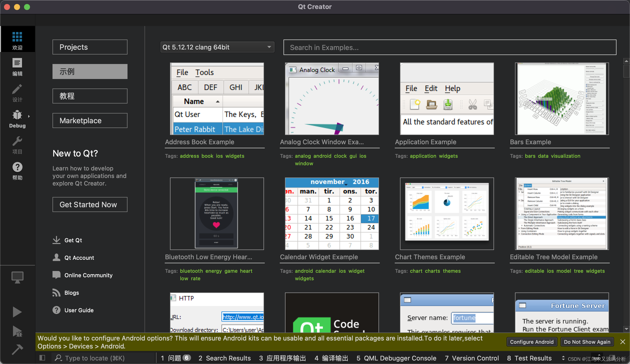Click the examples scrollbar up arrow

pyautogui.click(x=626, y=61)
